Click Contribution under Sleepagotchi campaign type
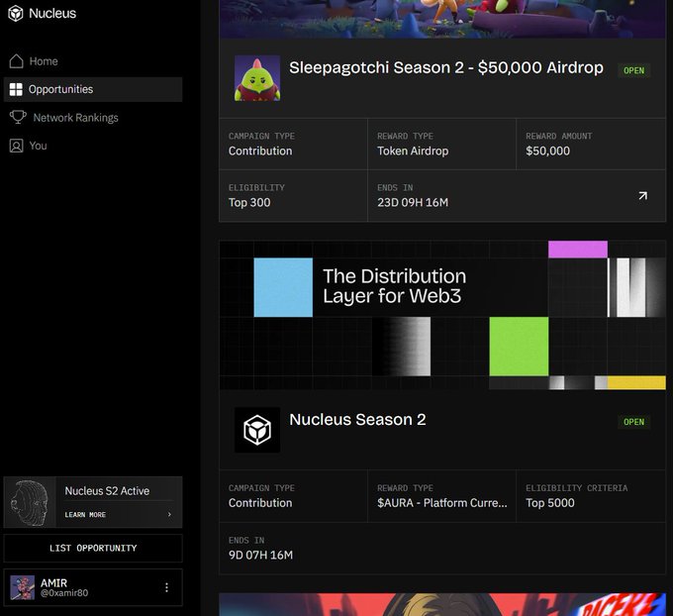 [x=260, y=151]
